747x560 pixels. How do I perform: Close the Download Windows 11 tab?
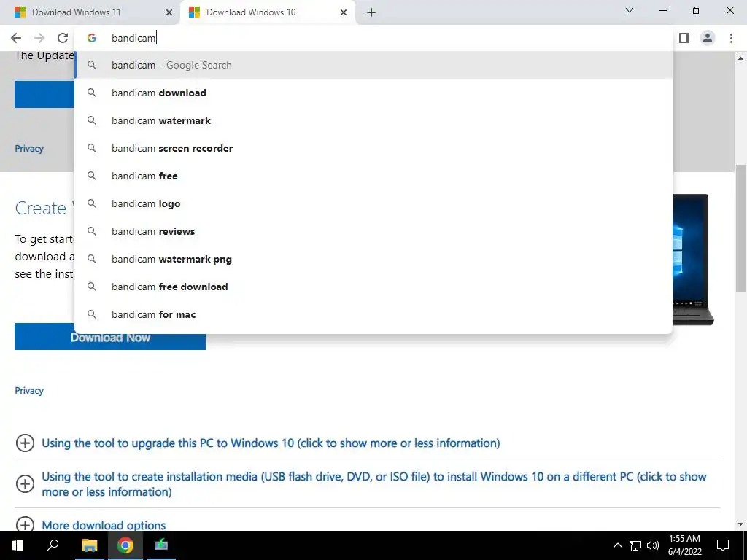[x=169, y=12]
